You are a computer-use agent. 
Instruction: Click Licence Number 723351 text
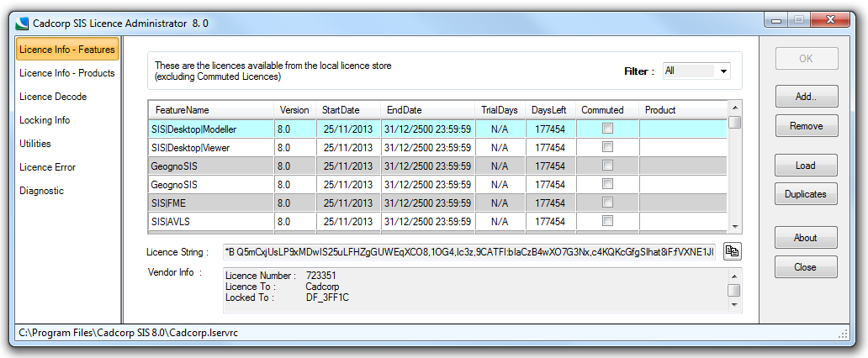[281, 275]
